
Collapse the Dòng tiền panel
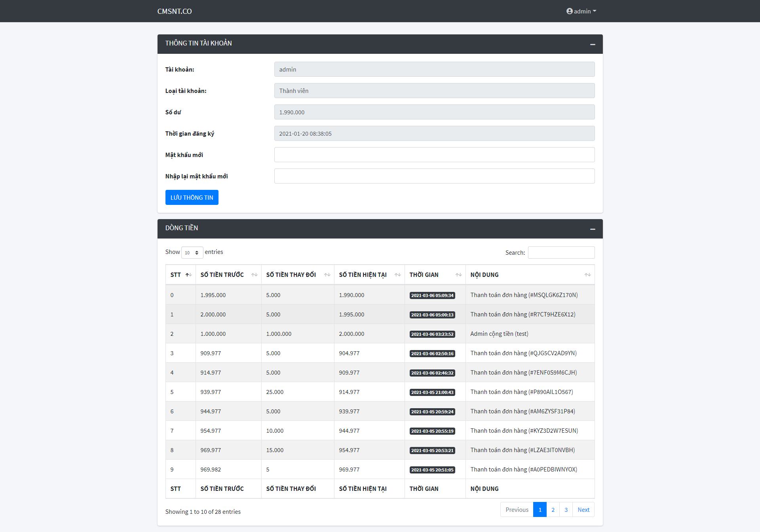coord(593,229)
